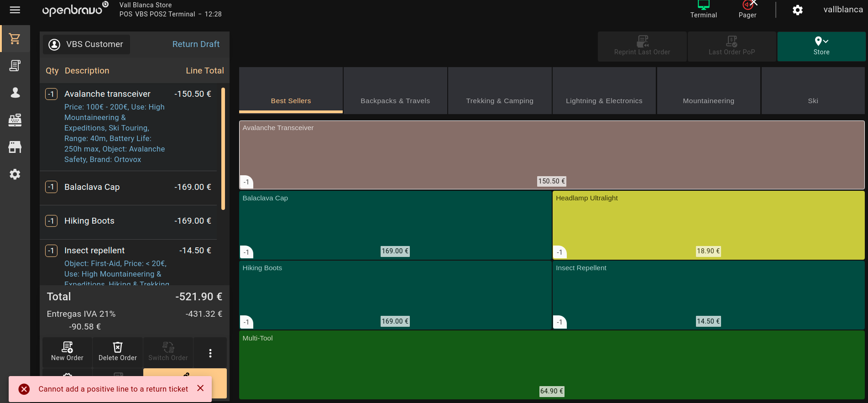Select the VBS Customer field
Viewport: 868px width, 403px height.
tap(87, 44)
